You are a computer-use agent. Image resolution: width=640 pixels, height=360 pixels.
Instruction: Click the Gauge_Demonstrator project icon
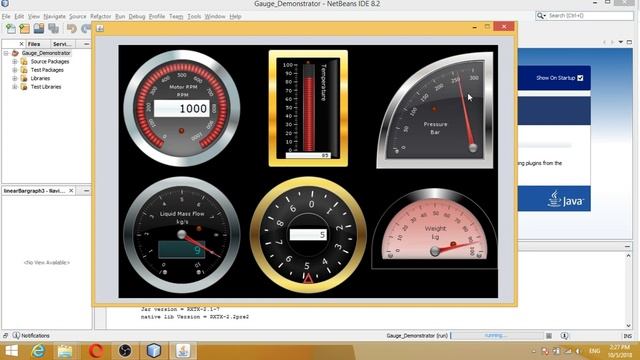pyautogui.click(x=15, y=53)
